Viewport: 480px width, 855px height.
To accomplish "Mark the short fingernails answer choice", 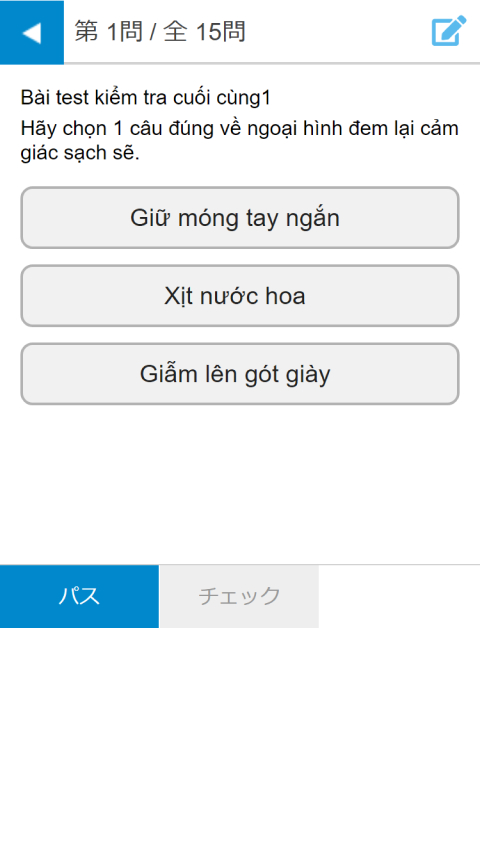I will pyautogui.click(x=240, y=218).
